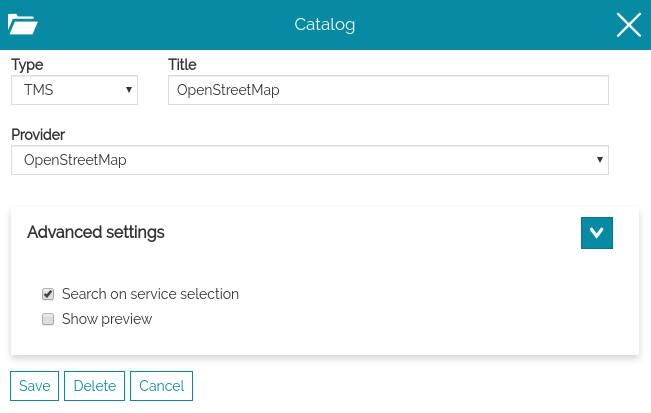The width and height of the screenshot is (651, 413).
Task: Click the Advanced settings heading text
Action: tap(96, 232)
